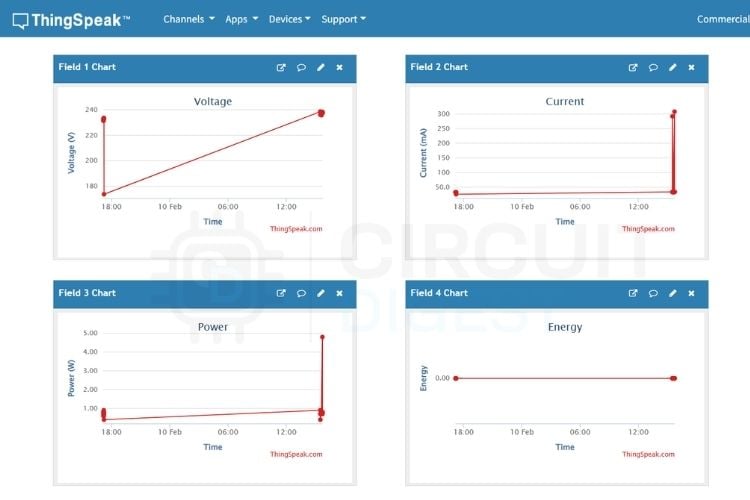Close the Field 4 Chart widget
The width and height of the screenshot is (750, 500).
pos(692,293)
